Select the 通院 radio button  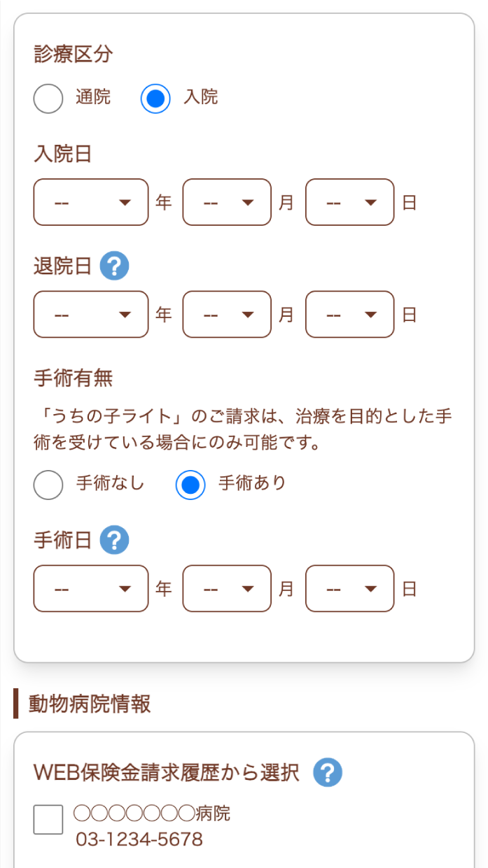click(x=48, y=98)
